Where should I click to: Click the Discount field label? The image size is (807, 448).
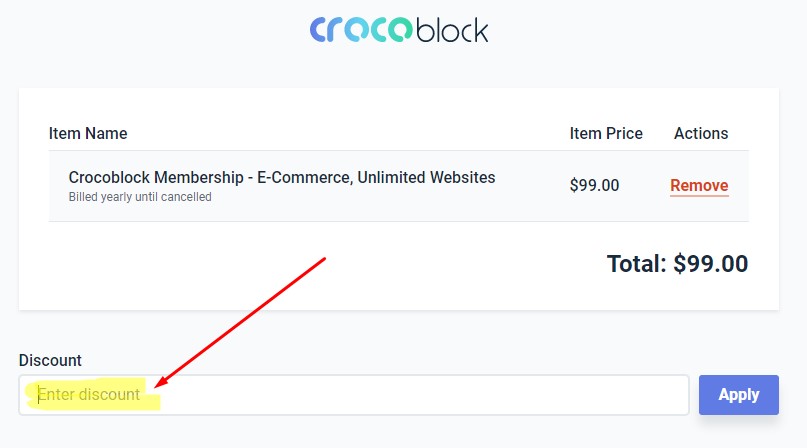[x=50, y=360]
